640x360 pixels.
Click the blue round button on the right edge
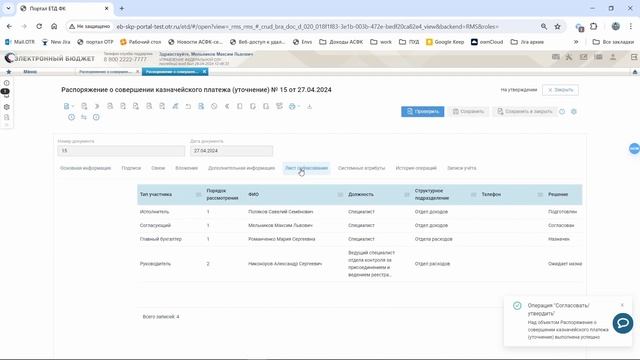click(635, 149)
